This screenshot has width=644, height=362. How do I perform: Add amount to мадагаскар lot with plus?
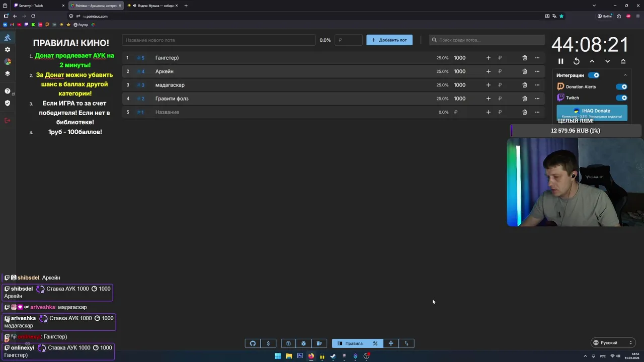pos(489,85)
